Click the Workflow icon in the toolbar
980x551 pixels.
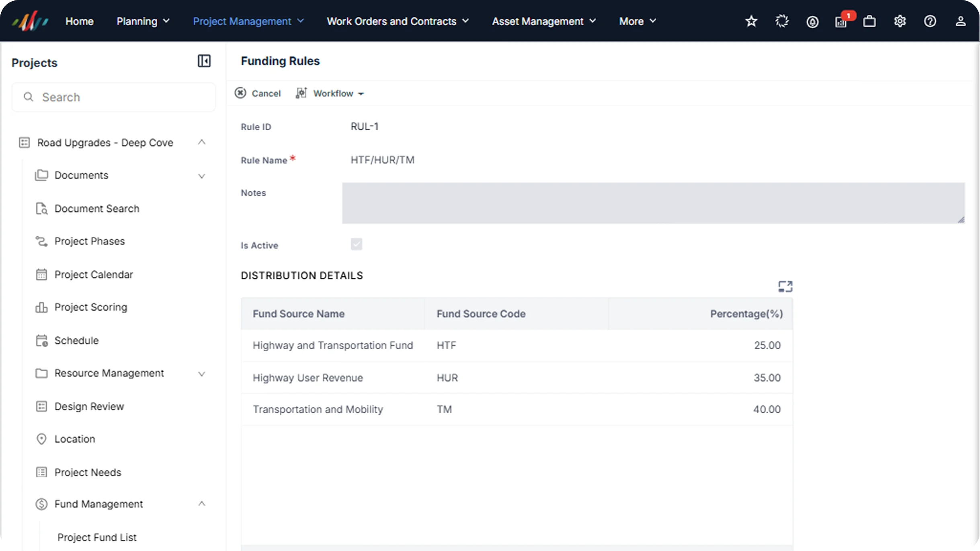pos(301,93)
